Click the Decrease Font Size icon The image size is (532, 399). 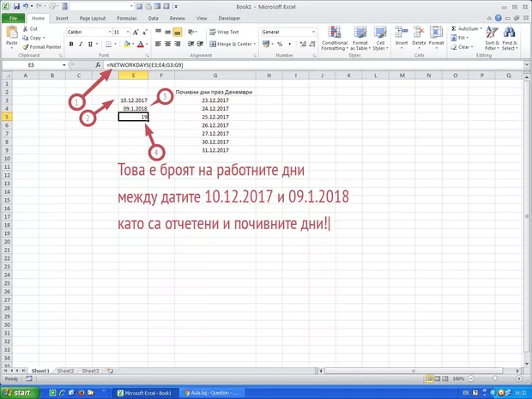click(x=145, y=33)
